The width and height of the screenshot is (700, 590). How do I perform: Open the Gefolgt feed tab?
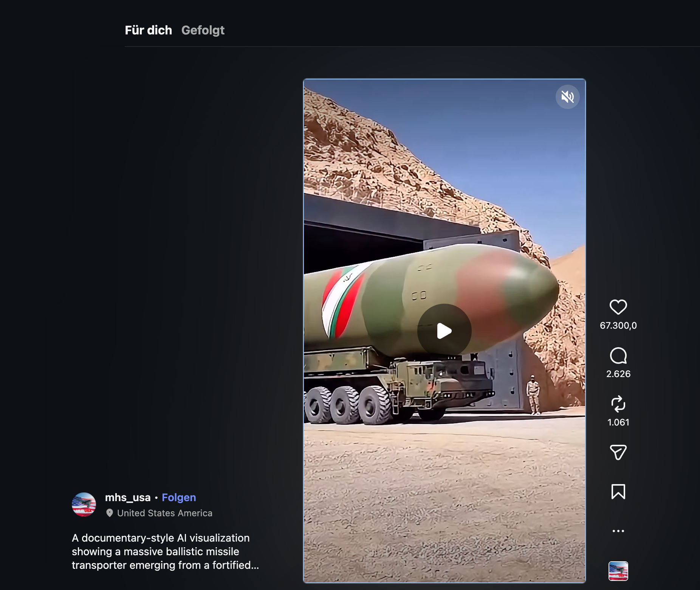(203, 30)
